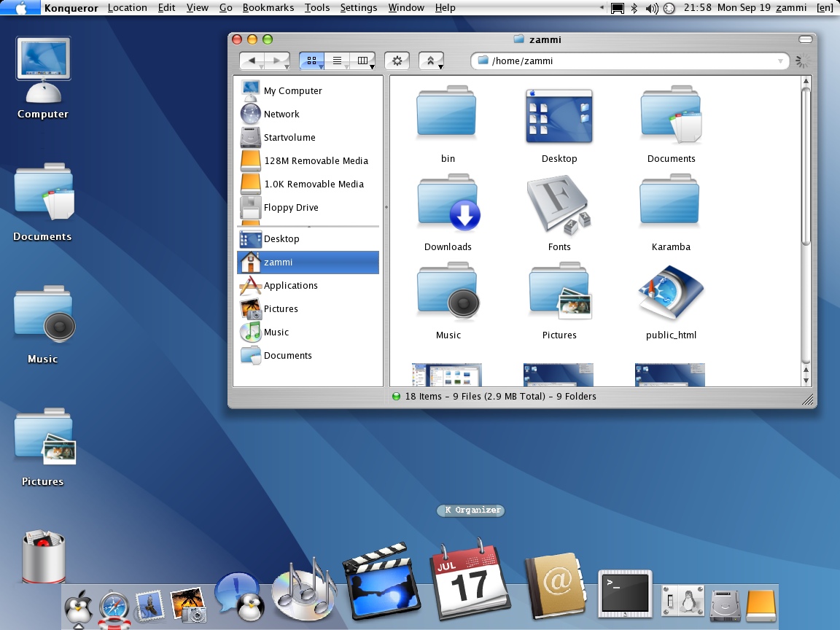
Task: Click the [en] keyboard layout indicator
Action: tap(825, 7)
